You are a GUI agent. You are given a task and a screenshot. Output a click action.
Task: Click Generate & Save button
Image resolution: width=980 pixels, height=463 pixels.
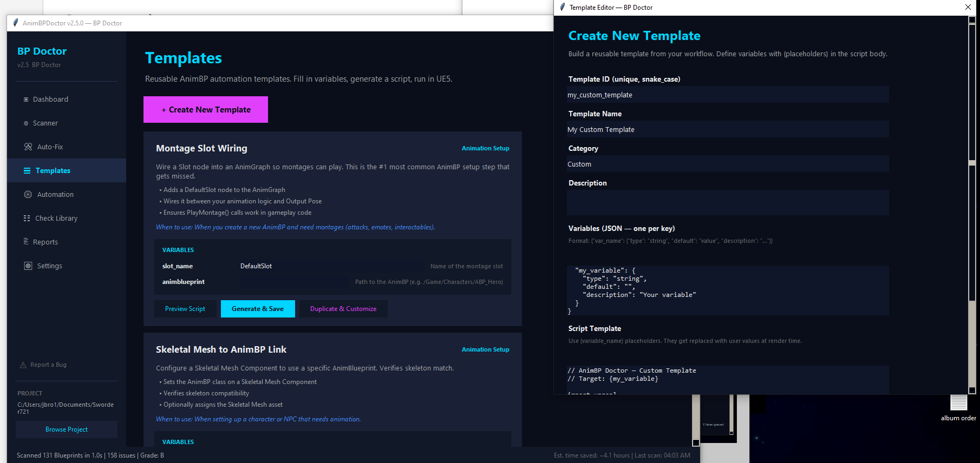(258, 309)
